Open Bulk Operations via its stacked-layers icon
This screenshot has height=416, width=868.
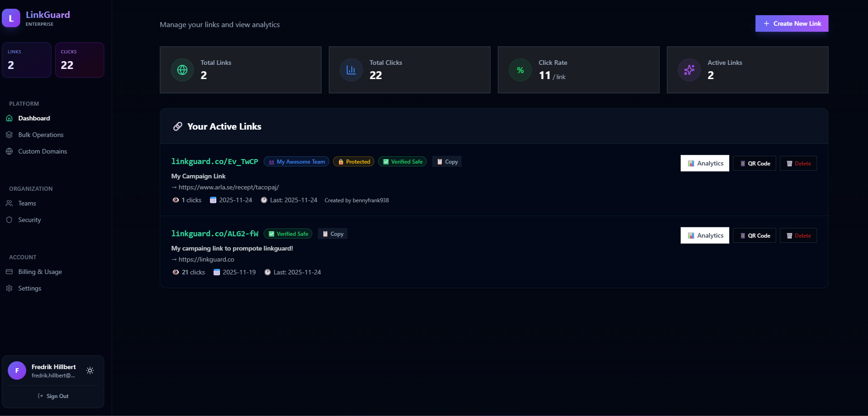pos(9,135)
